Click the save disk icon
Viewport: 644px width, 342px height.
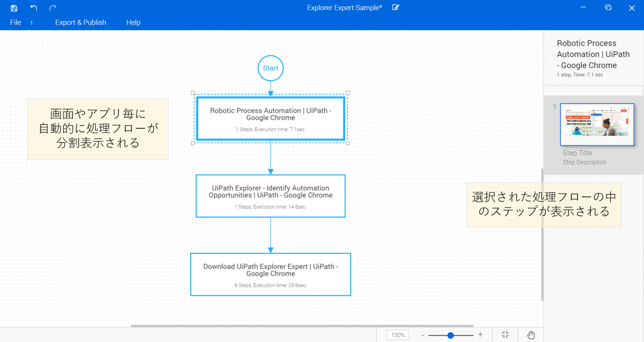(x=14, y=8)
